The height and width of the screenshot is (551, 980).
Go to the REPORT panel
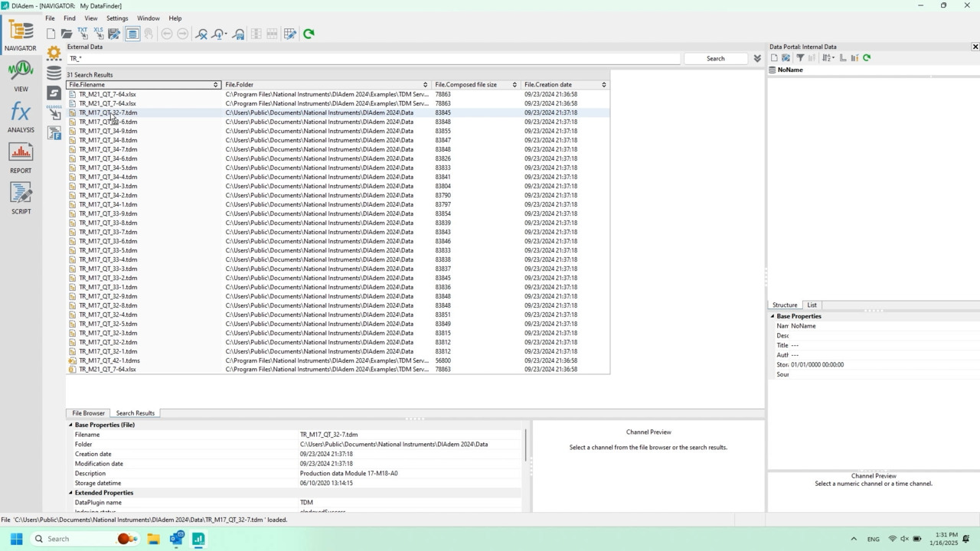coord(21,158)
